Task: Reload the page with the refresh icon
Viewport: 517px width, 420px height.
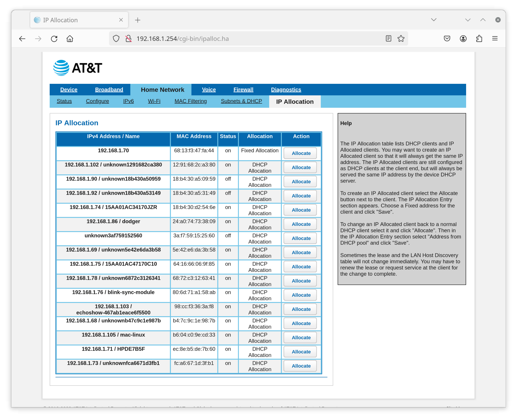Action: pos(54,38)
